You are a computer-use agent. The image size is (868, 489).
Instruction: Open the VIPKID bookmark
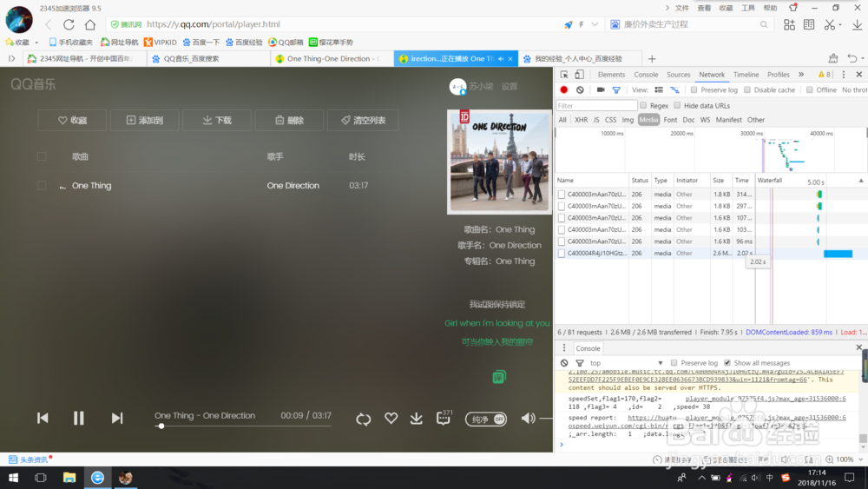(x=160, y=42)
